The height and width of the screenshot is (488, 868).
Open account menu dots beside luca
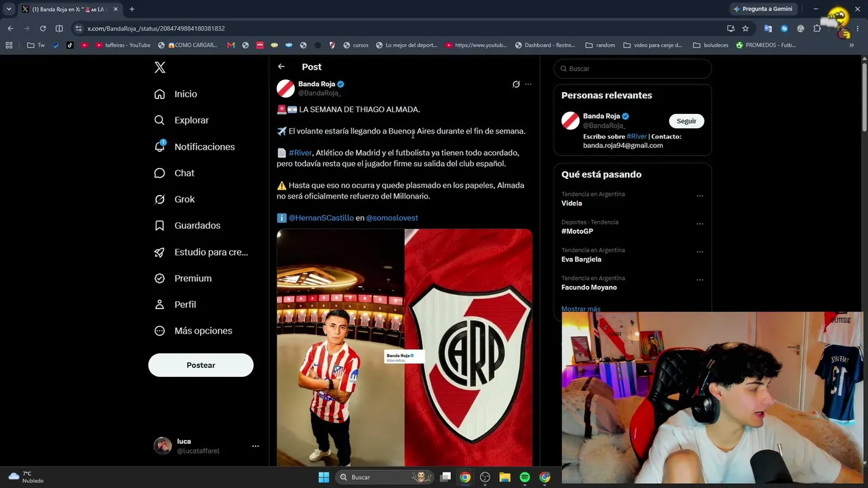(256, 446)
